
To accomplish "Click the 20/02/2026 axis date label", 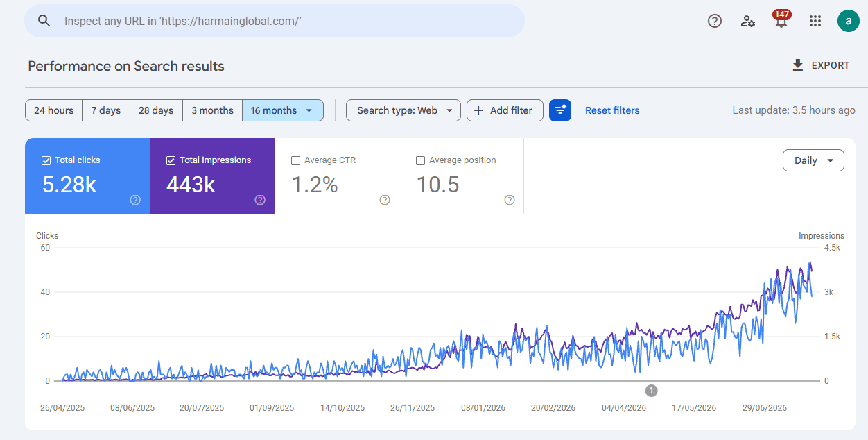I will 553,408.
